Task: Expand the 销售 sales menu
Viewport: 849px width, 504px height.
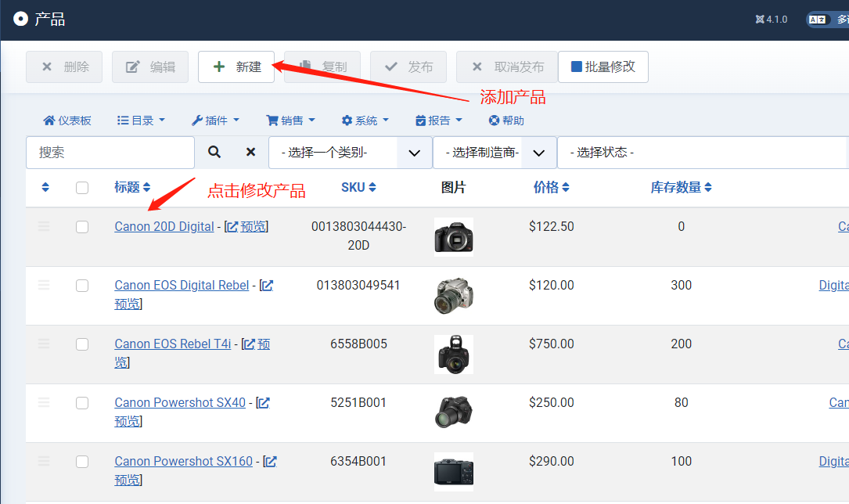Action: pos(291,121)
